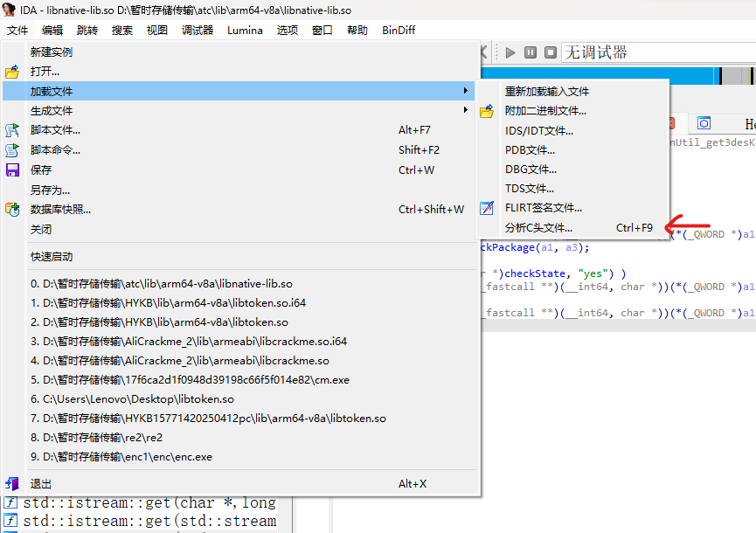This screenshot has height=533, width=756.
Task: Open recent file 1 libtoken.so.i64
Action: [x=239, y=302]
